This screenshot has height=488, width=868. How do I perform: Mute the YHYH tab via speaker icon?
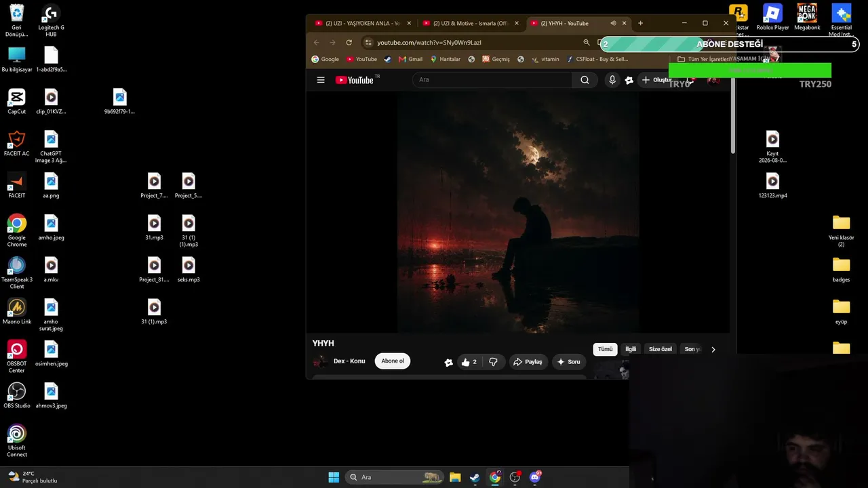613,23
